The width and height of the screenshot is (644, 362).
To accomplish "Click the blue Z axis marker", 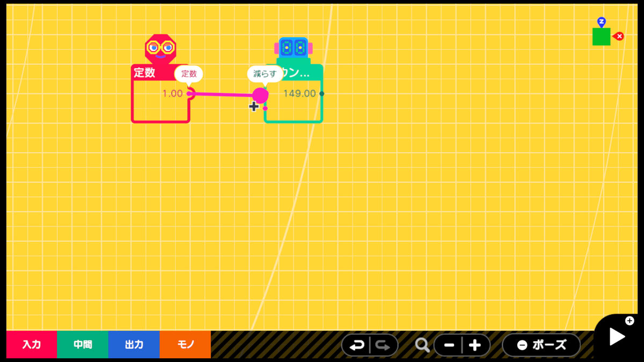I will (x=602, y=22).
